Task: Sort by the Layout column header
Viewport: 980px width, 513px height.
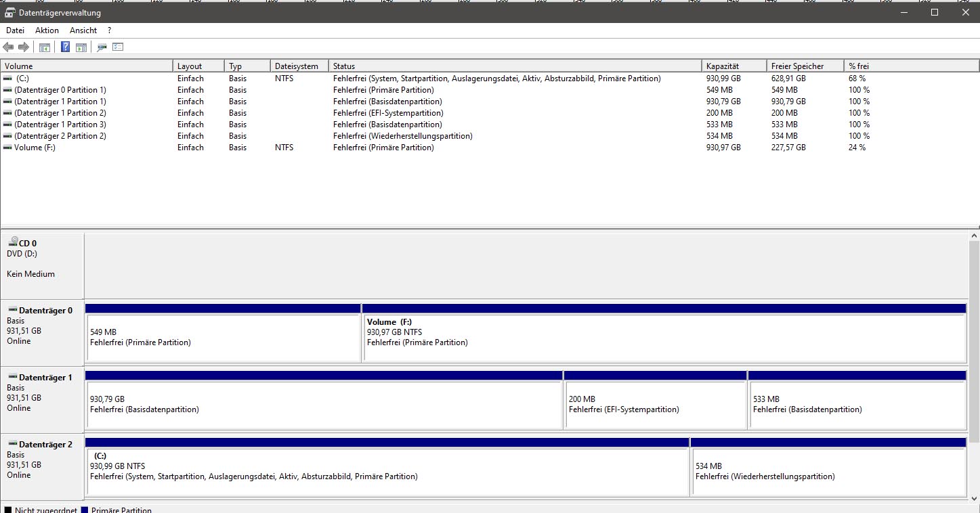Action: [198, 66]
